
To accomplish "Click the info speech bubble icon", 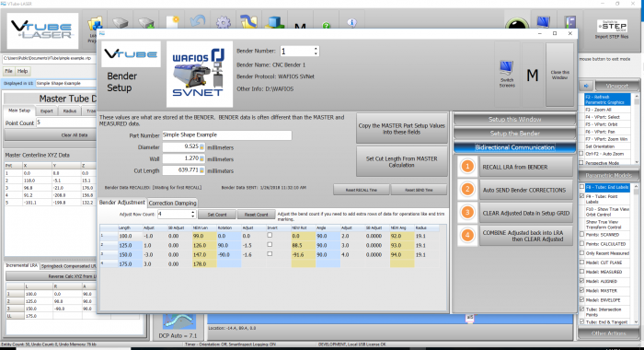I will click(x=351, y=23).
